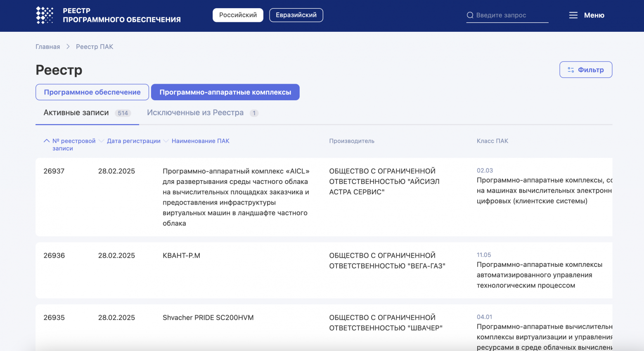Click class code 11.05
Screen dimensions: 644x351
[484, 255]
